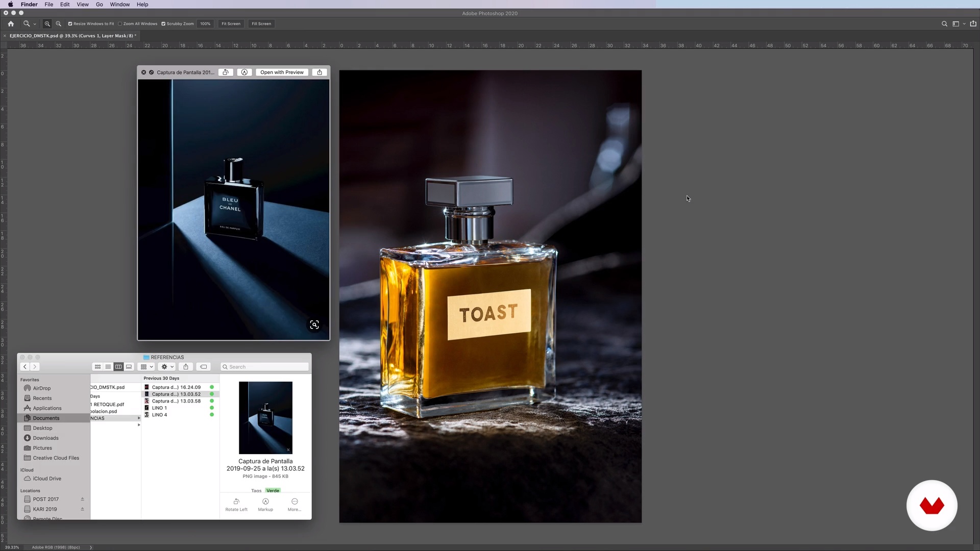Screen dimensions: 980x551
Task: Select Applications in Finder sidebar
Action: [54, 408]
